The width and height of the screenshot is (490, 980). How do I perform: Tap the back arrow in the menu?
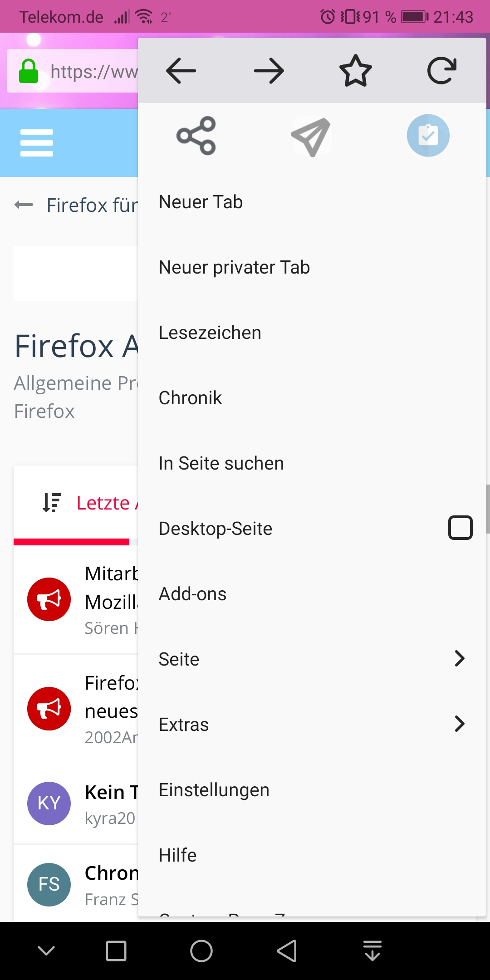coord(181,71)
